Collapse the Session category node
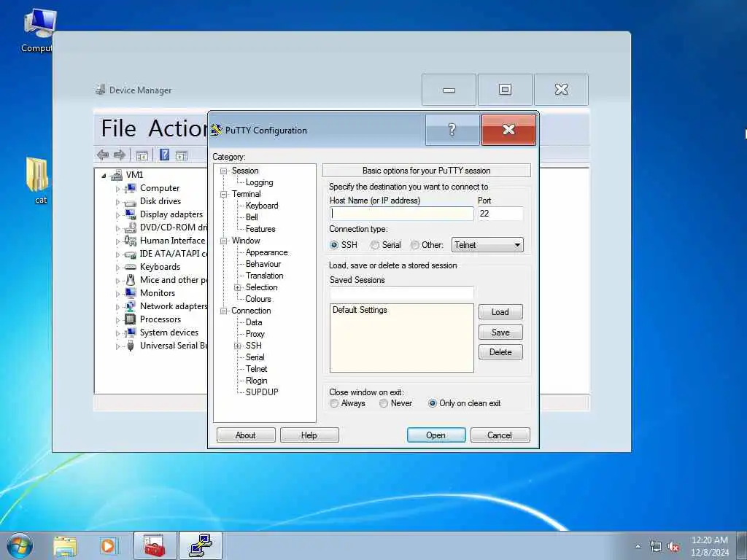Screen dimensions: 747x560 [223, 171]
